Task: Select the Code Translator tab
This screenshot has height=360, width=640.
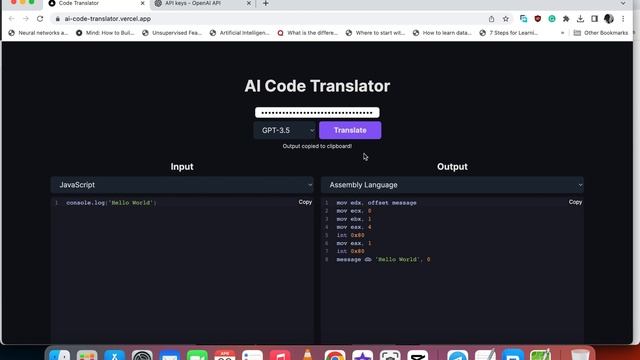Action: click(78, 3)
